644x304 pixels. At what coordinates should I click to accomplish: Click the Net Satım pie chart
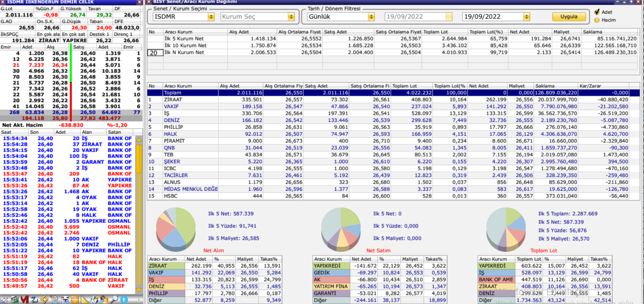pyautogui.click(x=341, y=230)
